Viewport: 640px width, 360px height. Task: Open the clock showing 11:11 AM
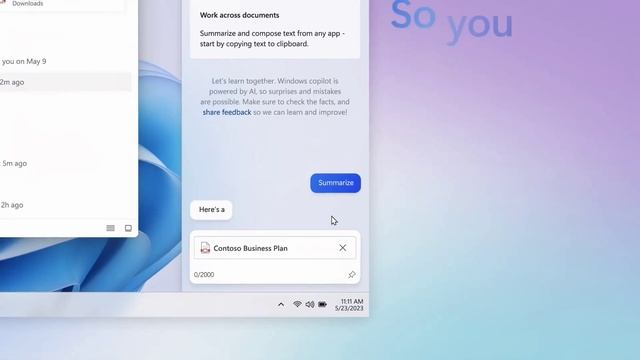(349, 305)
